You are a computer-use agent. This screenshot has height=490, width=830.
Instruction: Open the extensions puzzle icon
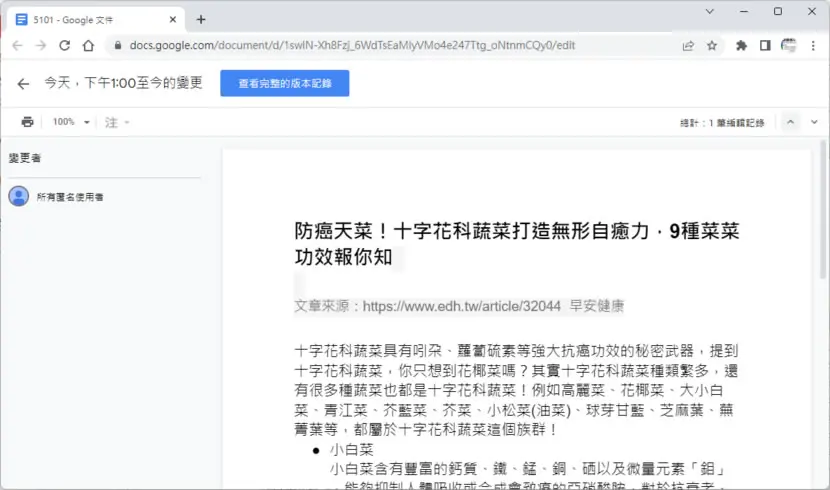pos(741,46)
